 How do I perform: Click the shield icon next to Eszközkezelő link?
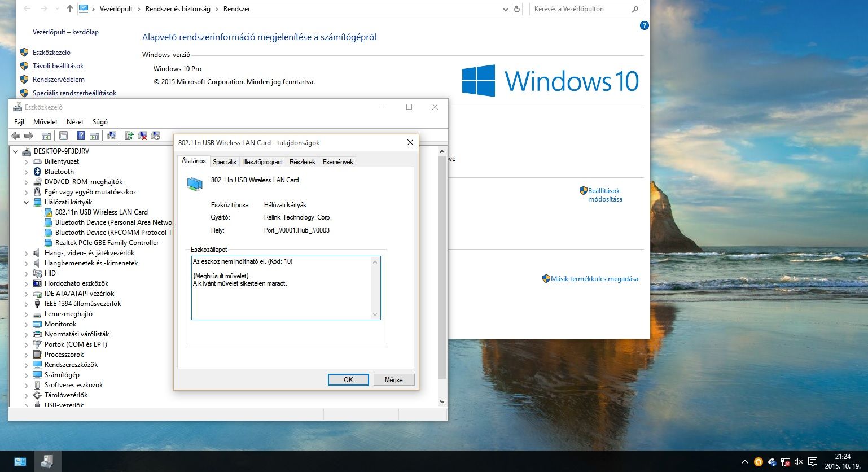(x=24, y=53)
